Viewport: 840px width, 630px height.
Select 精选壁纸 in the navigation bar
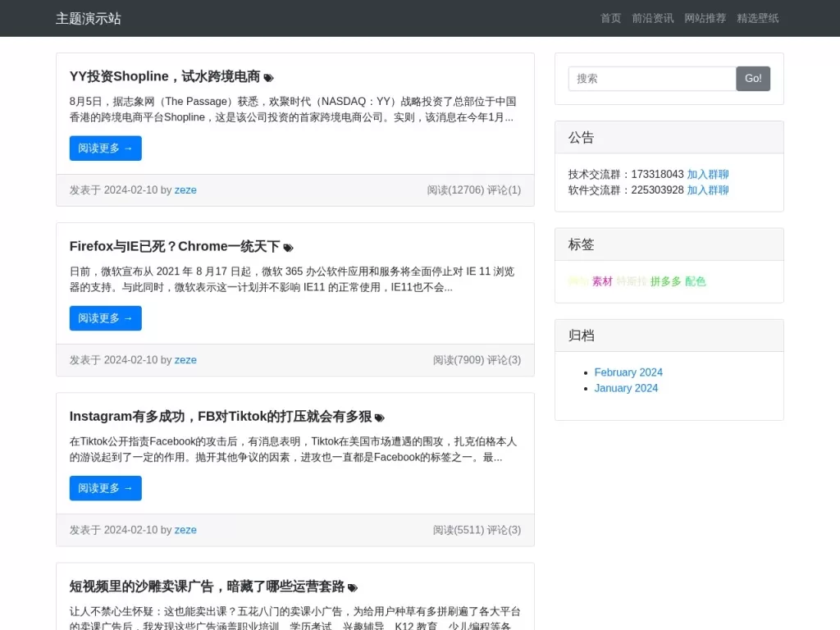(758, 18)
